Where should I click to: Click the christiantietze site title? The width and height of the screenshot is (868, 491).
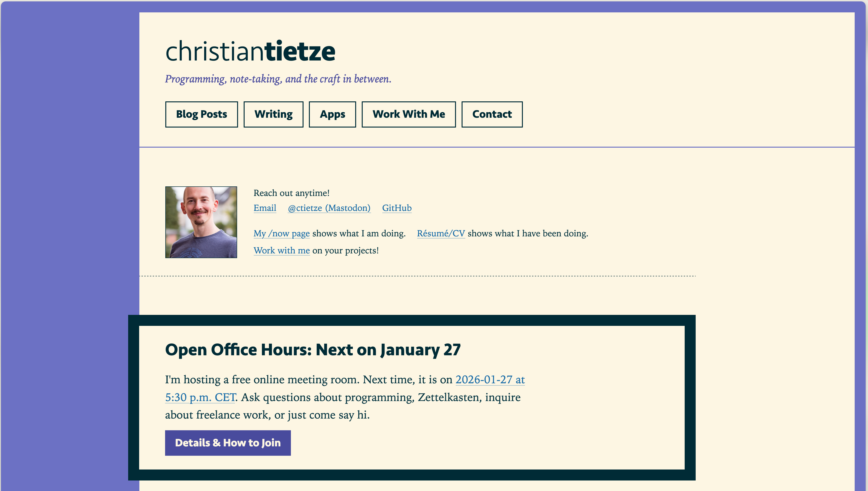250,51
